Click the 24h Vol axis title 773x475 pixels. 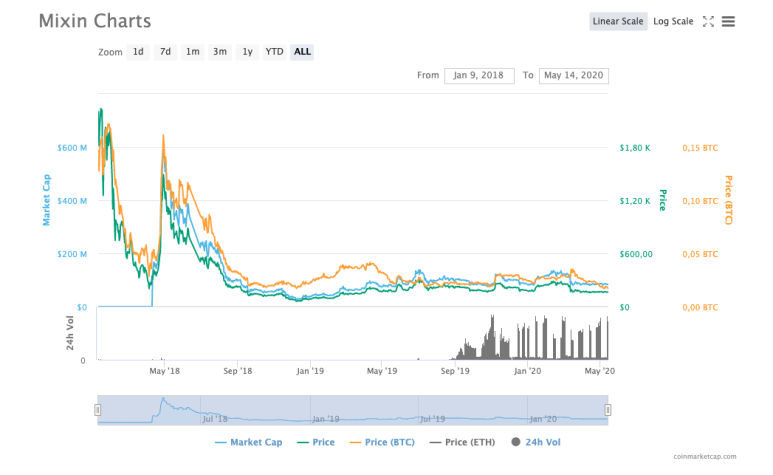[x=70, y=333]
